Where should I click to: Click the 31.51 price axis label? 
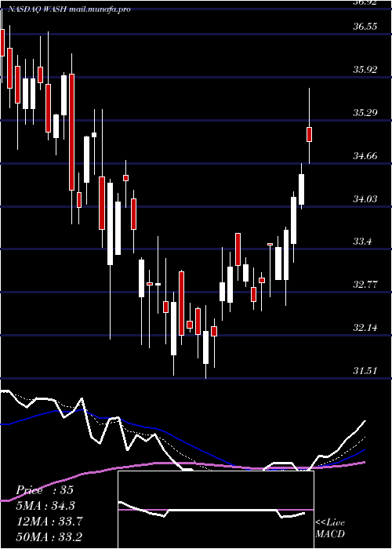pos(365,370)
